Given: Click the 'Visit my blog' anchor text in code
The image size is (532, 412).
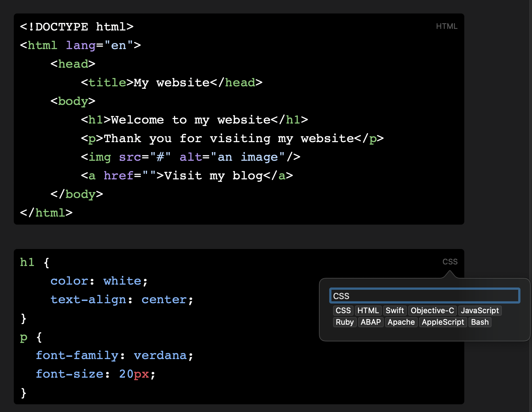Looking at the screenshot, I should (x=213, y=176).
